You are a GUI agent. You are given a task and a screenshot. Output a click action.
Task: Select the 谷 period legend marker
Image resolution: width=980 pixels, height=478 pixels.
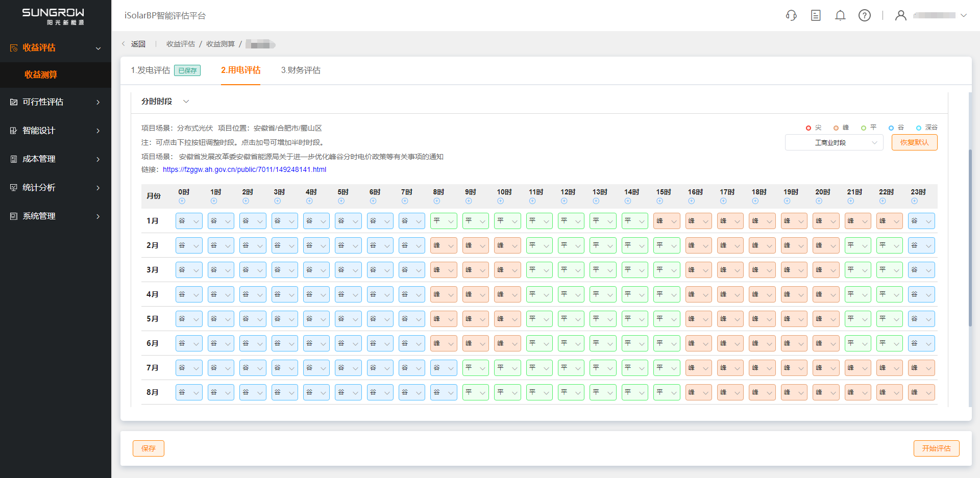tap(891, 128)
